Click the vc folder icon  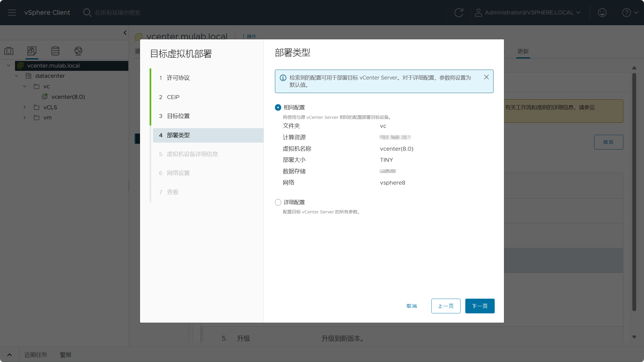37,86
